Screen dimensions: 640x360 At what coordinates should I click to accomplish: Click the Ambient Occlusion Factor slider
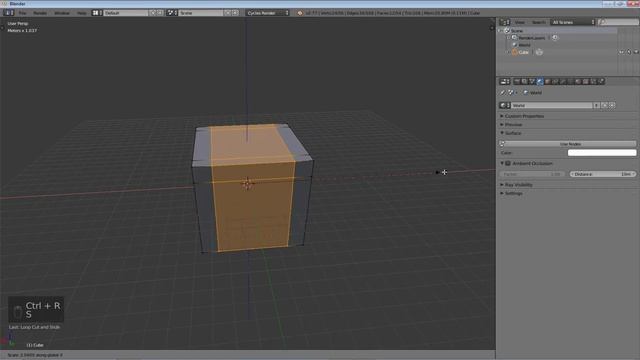pos(532,174)
